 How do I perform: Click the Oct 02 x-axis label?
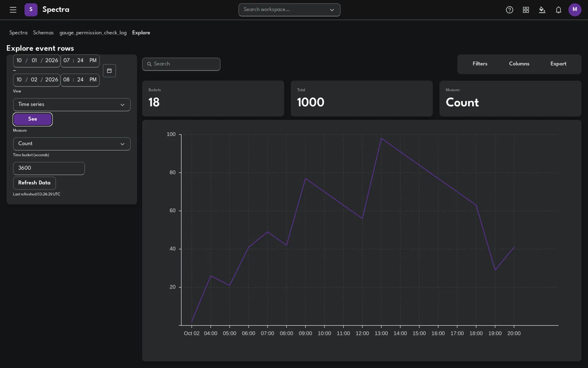(191, 333)
